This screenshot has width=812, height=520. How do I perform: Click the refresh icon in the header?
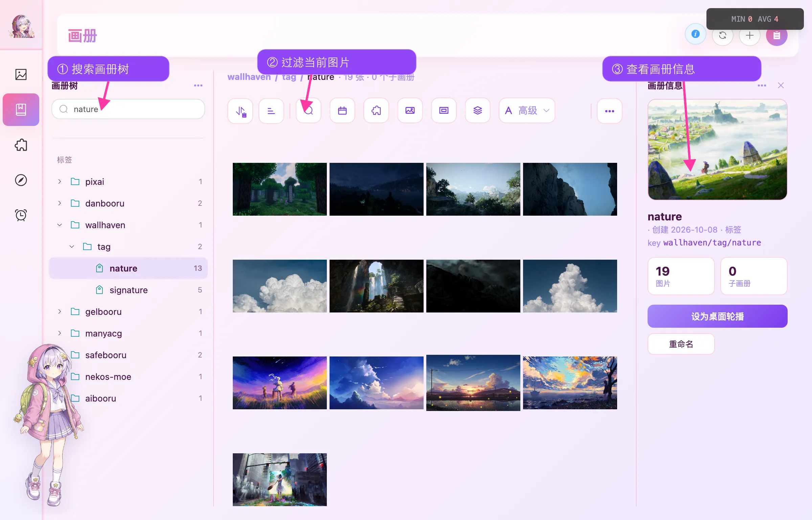coord(723,35)
